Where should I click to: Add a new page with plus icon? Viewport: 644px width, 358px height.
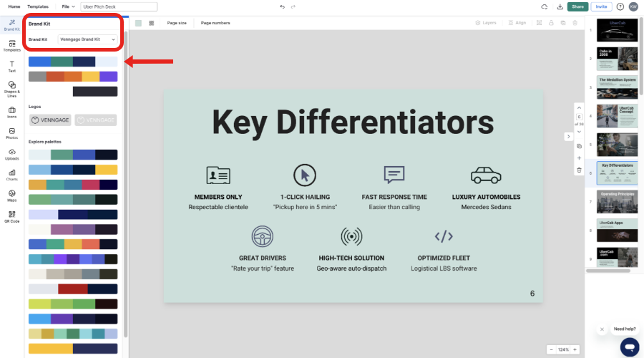pyautogui.click(x=579, y=158)
